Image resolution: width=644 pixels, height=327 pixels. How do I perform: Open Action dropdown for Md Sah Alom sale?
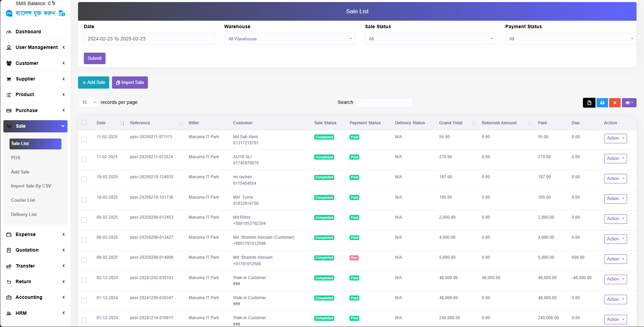click(615, 138)
